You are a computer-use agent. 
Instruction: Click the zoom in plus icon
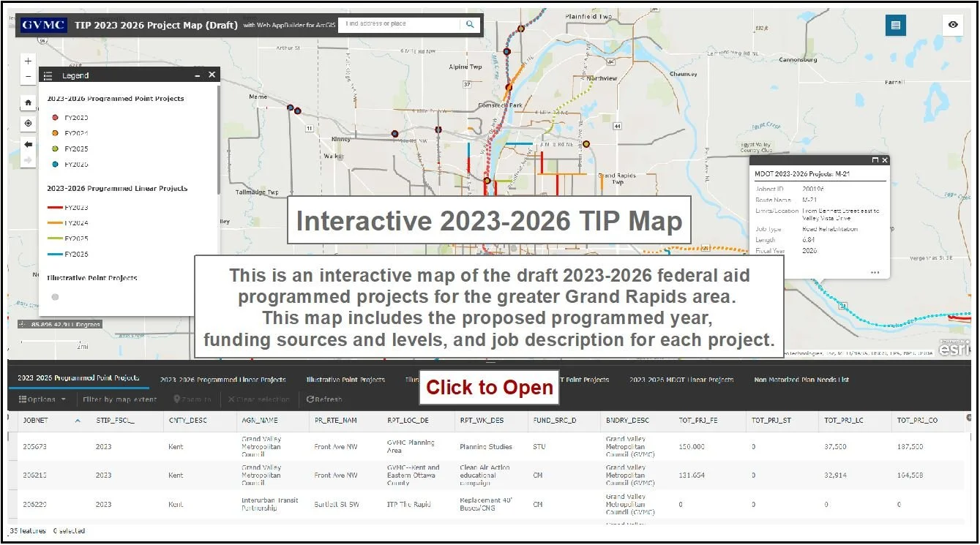pos(27,61)
